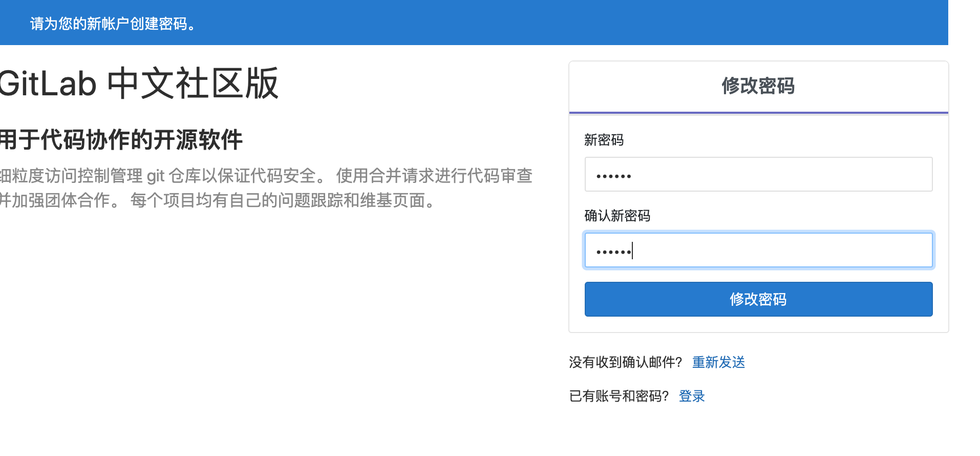Open the 登录 sign-in link
This screenshot has width=980, height=456.
692,396
